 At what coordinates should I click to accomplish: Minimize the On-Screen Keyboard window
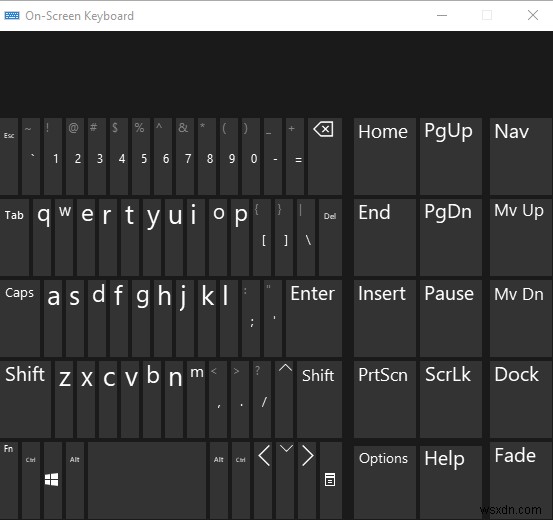click(x=442, y=15)
